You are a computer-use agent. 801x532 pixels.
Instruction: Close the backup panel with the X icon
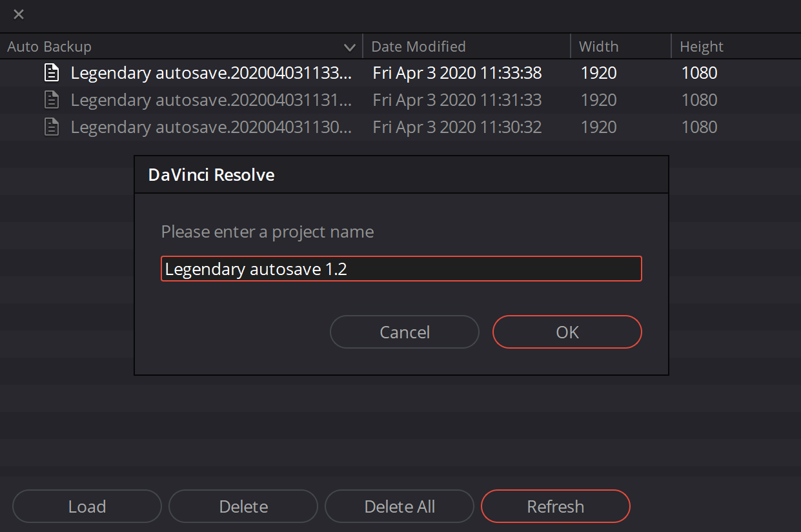[x=19, y=14]
